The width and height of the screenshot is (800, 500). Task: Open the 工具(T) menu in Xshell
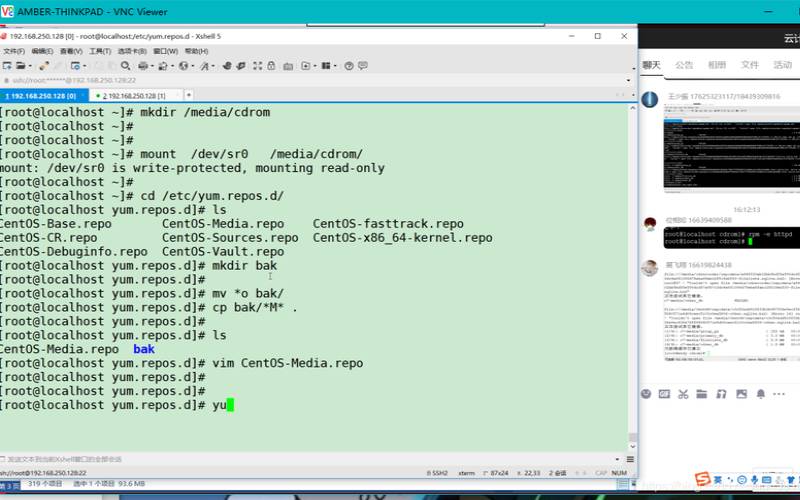[x=100, y=51]
